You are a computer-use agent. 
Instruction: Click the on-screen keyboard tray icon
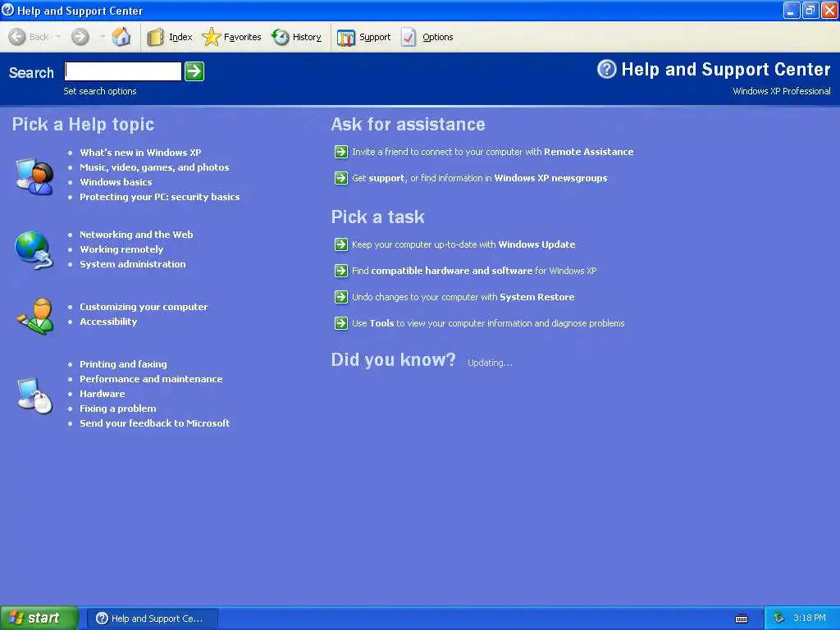pos(742,619)
